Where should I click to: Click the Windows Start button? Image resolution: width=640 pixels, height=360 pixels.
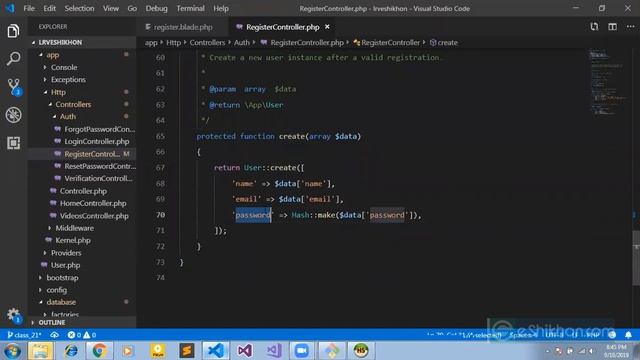click(12, 351)
